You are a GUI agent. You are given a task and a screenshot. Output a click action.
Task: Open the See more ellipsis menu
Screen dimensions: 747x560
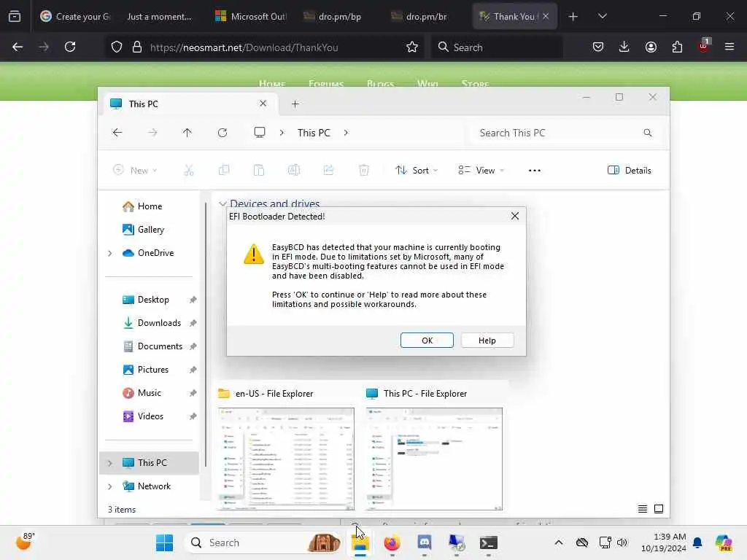(535, 171)
